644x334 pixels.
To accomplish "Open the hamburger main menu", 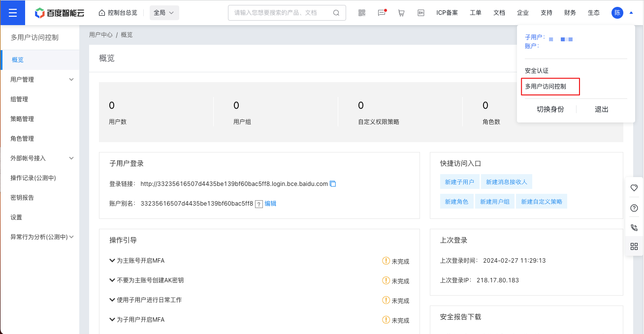I will point(13,13).
